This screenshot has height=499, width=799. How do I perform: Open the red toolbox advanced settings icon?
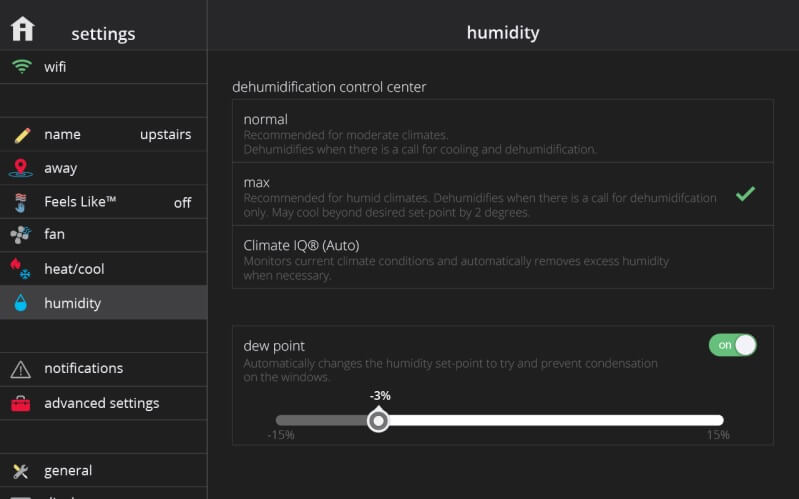tap(21, 403)
